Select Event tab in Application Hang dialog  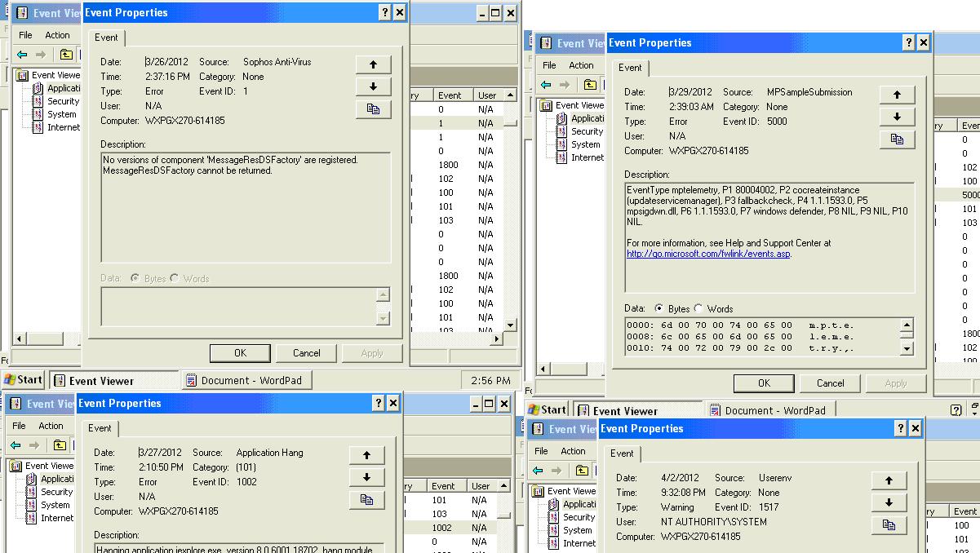(x=100, y=428)
